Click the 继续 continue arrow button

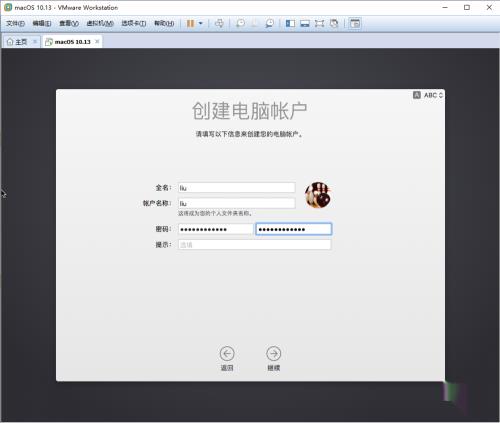(x=274, y=353)
